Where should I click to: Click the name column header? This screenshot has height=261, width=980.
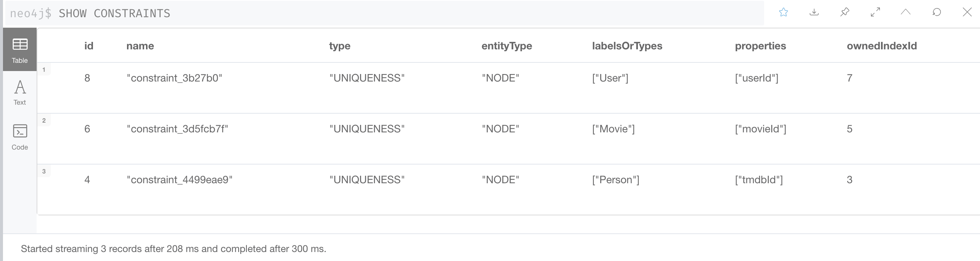[140, 46]
